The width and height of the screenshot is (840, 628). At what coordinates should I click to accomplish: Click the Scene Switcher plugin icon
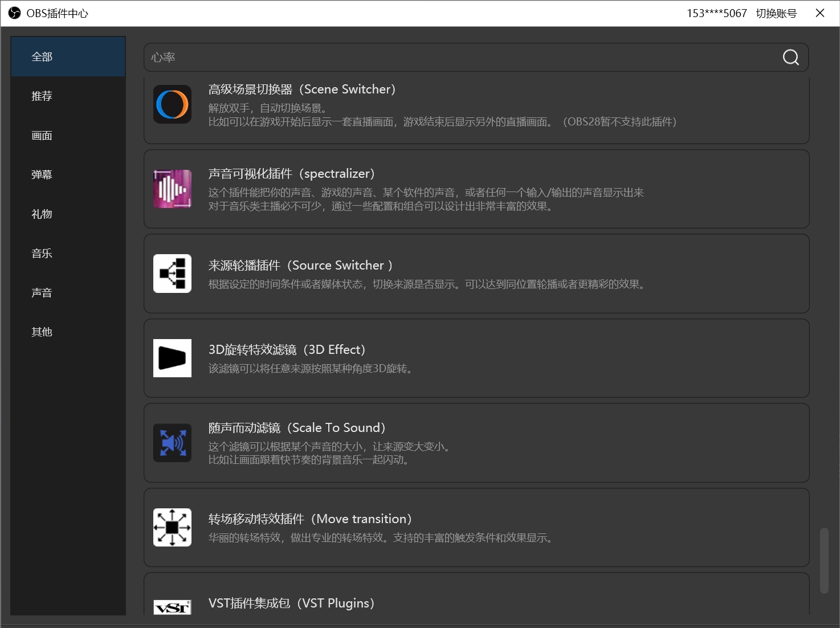(x=172, y=104)
